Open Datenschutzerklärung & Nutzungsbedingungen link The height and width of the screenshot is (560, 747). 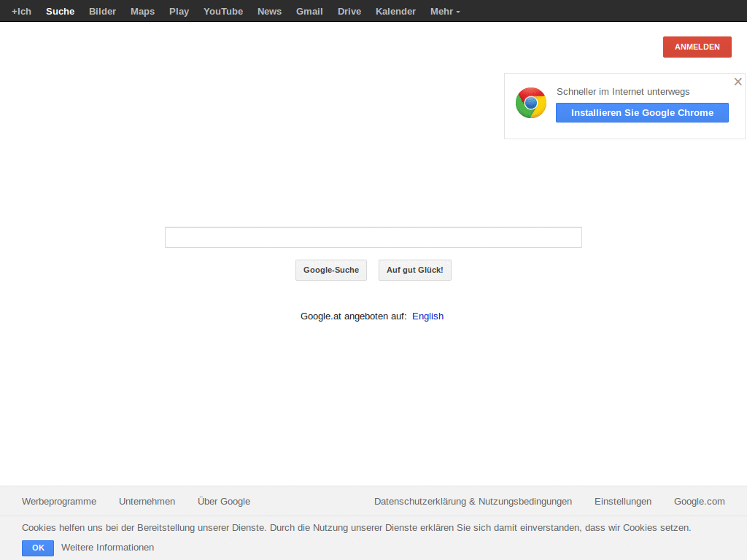[473, 502]
